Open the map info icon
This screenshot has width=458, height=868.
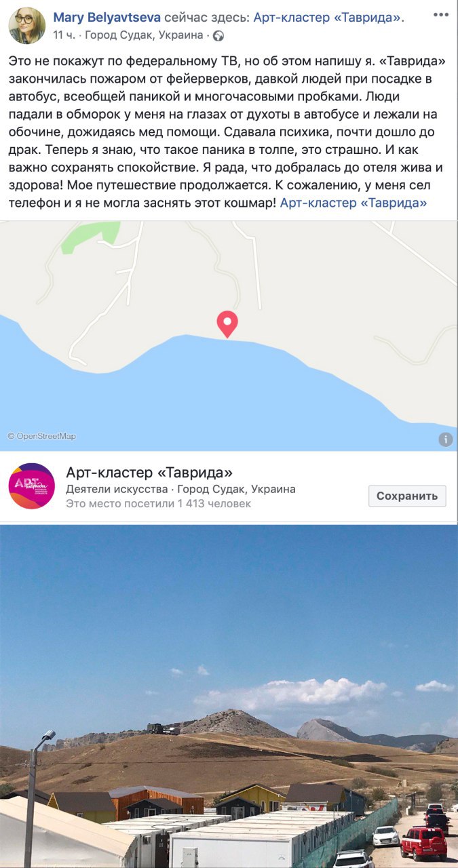click(x=445, y=439)
